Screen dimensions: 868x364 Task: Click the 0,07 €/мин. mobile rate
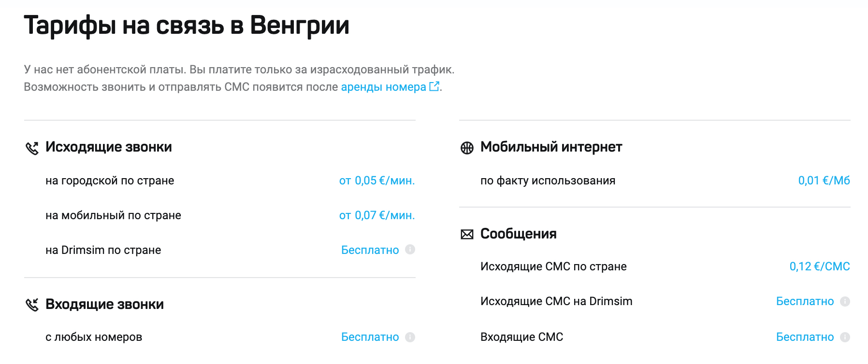pos(377,215)
